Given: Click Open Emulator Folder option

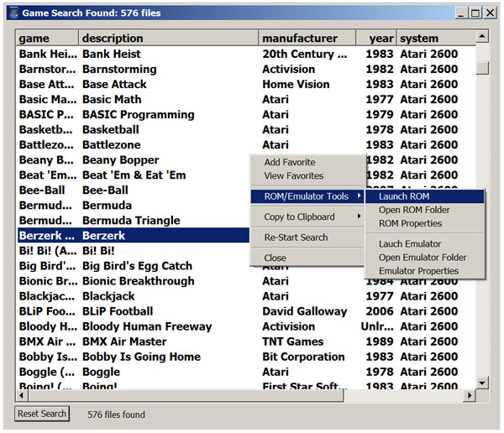Looking at the screenshot, I should [x=423, y=258].
